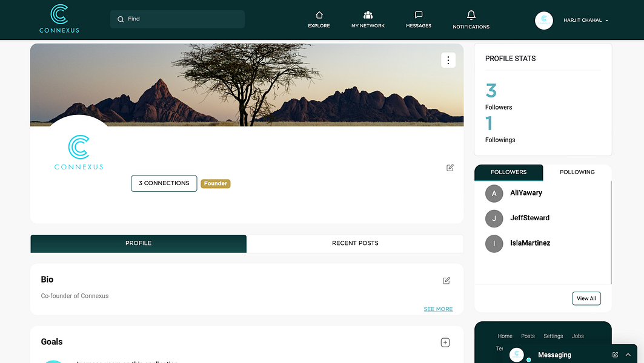
Task: Compose new message in Messaging bar
Action: click(x=615, y=355)
